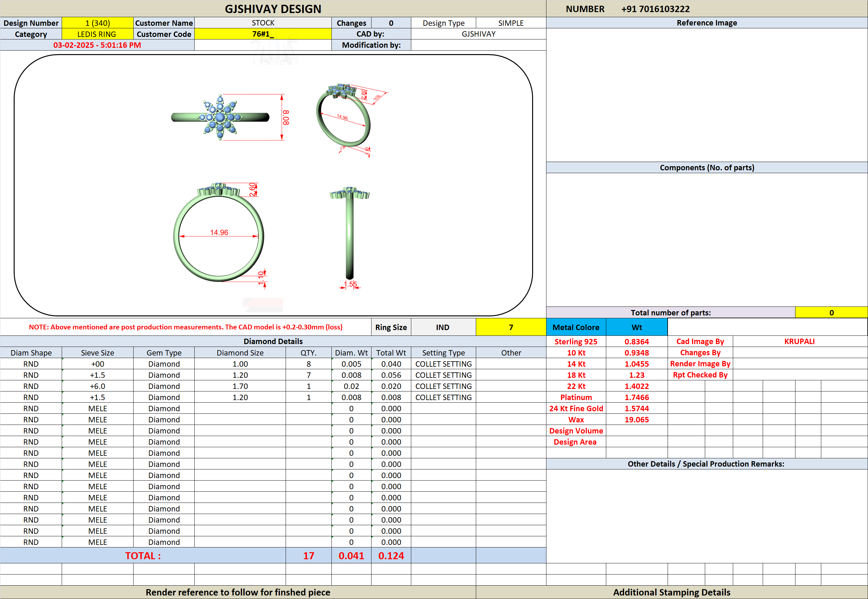Select the Changes value 0
The image size is (868, 599).
pos(391,23)
